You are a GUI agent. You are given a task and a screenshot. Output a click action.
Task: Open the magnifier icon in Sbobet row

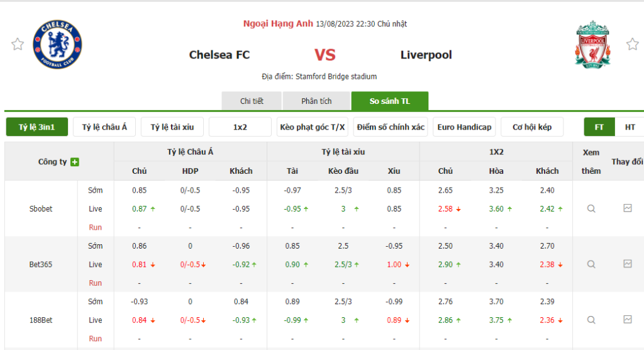point(591,208)
